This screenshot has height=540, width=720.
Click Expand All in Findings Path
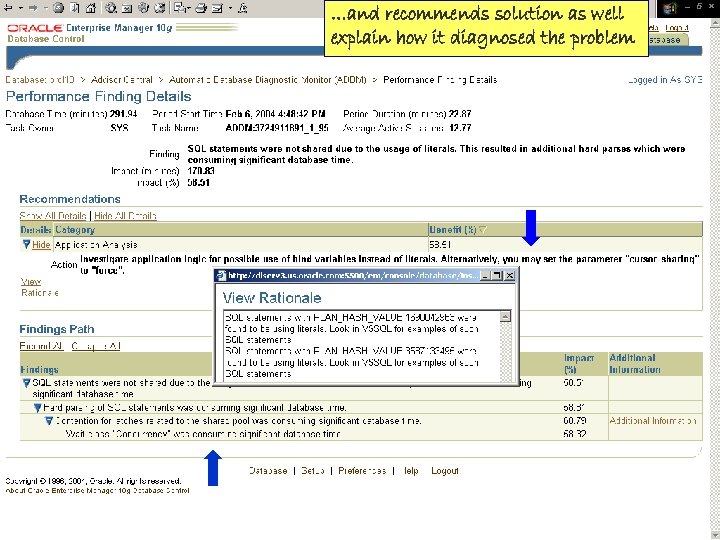click(x=41, y=346)
